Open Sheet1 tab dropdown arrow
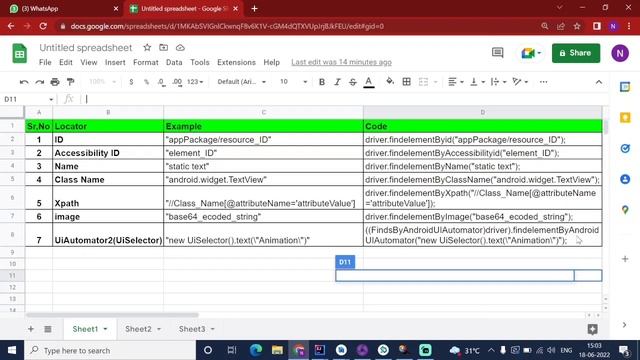 point(105,329)
